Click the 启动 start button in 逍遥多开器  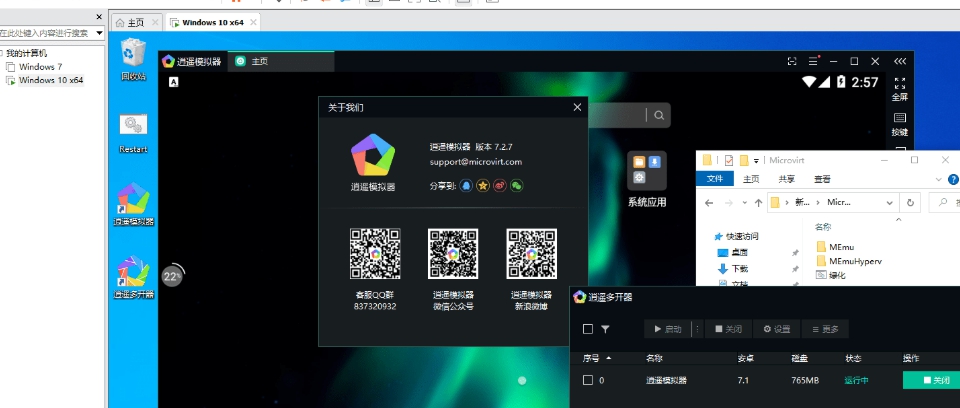click(667, 329)
